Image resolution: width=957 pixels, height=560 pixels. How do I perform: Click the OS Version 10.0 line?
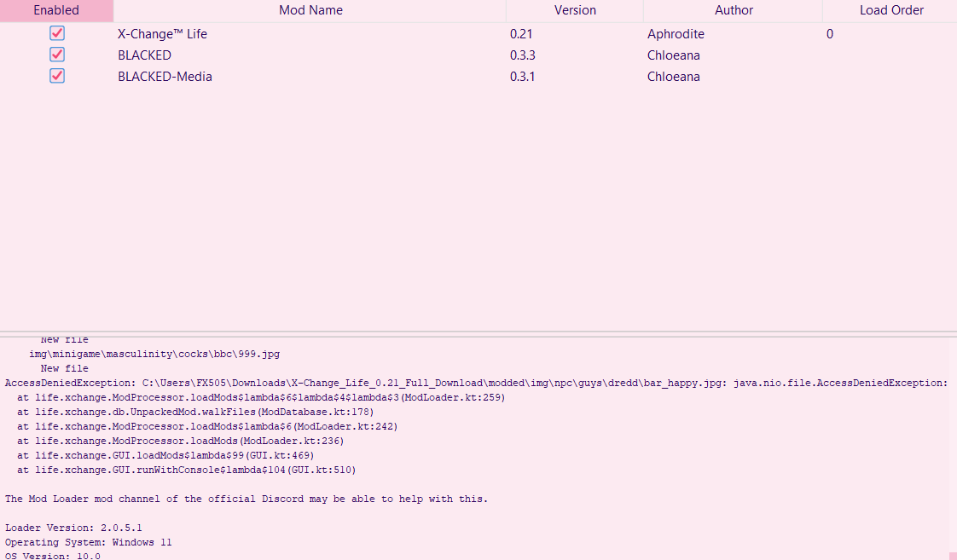[53, 556]
